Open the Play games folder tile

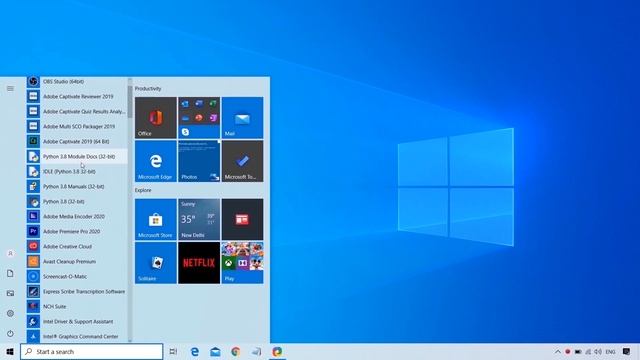242,263
